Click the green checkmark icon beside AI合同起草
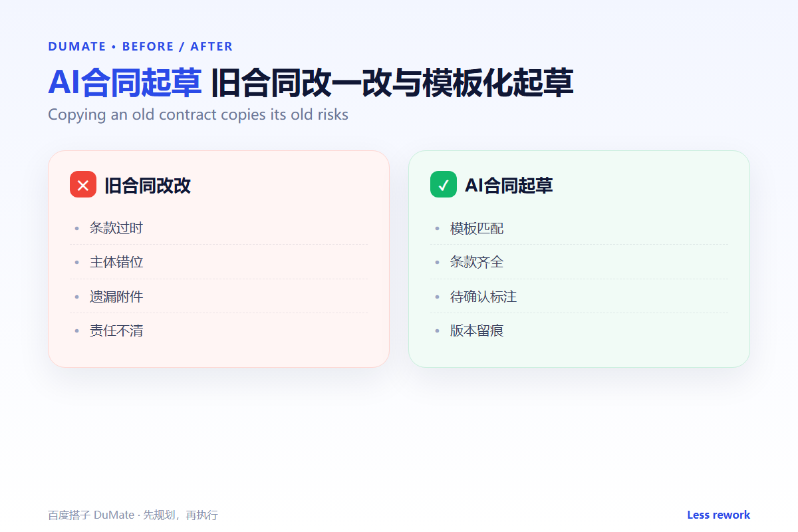 click(x=444, y=184)
